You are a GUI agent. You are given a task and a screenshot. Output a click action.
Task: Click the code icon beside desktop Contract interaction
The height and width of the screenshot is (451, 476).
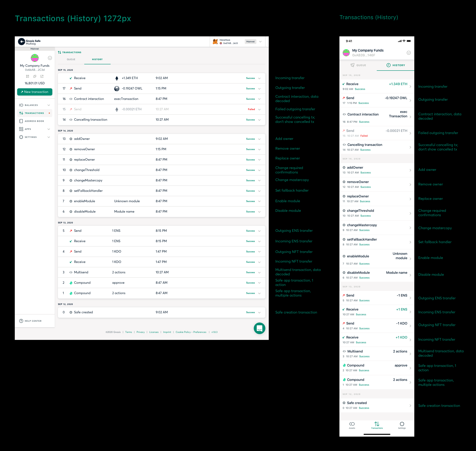click(x=71, y=99)
